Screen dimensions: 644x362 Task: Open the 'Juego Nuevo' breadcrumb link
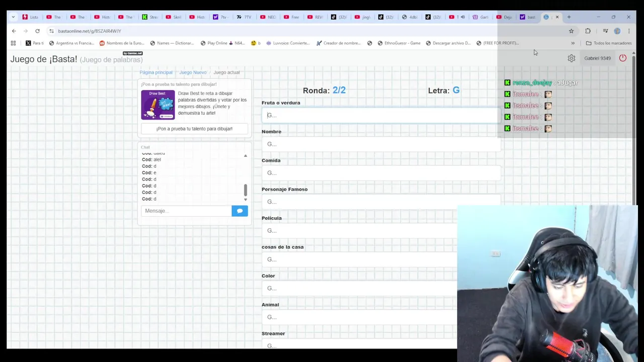pyautogui.click(x=193, y=72)
